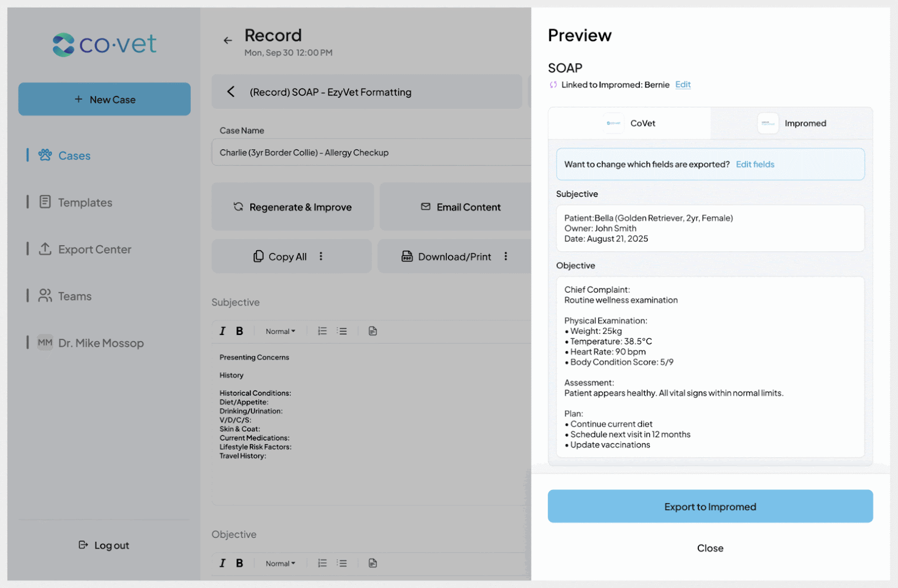Insert a bulleted list in Objective
The height and width of the screenshot is (588, 898).
click(x=342, y=563)
